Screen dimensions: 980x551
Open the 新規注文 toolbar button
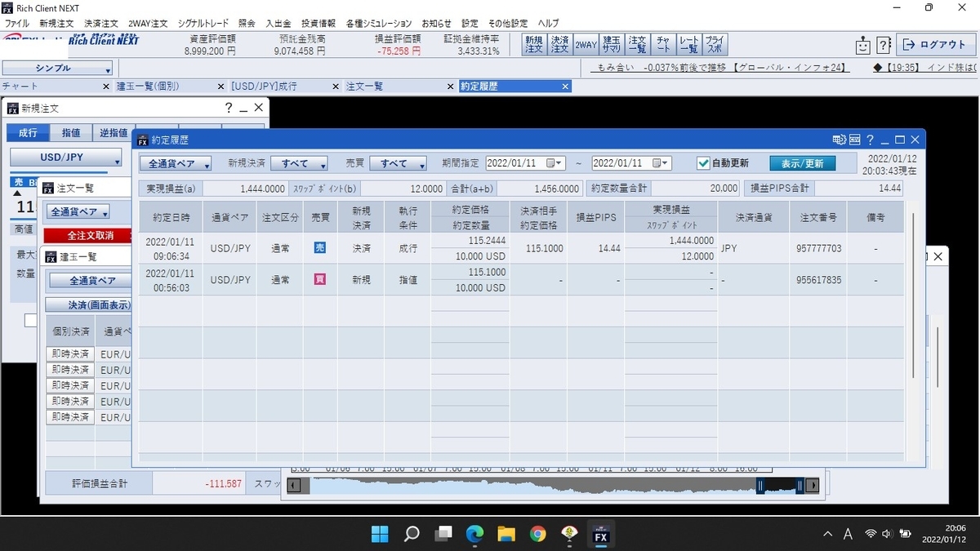pos(534,44)
